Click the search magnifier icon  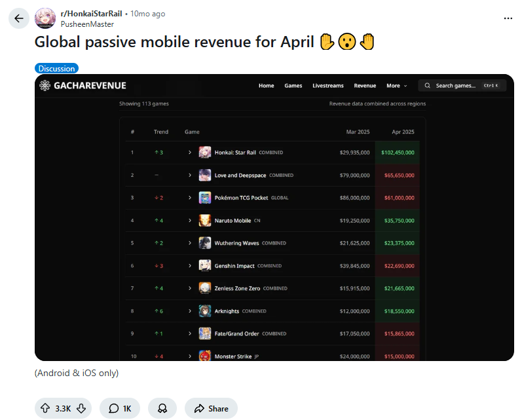[427, 86]
